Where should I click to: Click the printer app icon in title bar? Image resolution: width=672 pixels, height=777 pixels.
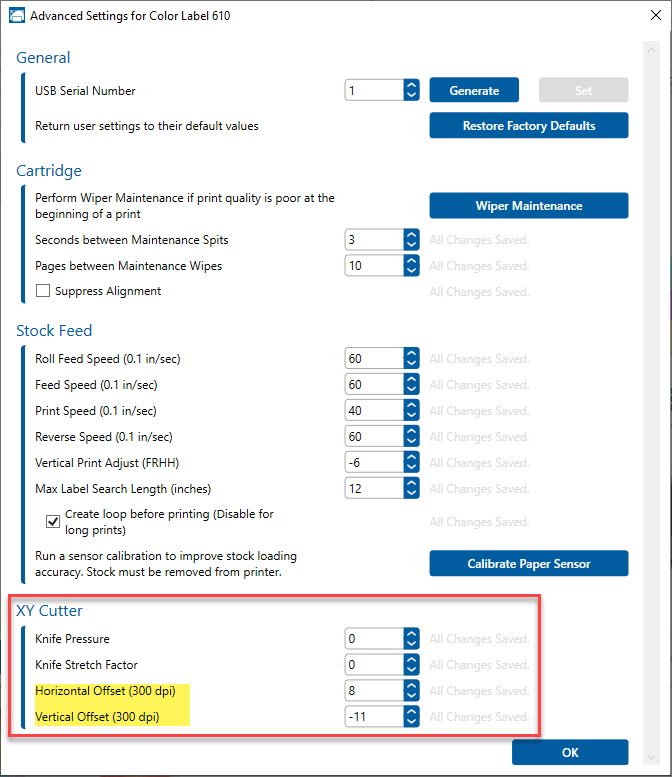coord(16,16)
